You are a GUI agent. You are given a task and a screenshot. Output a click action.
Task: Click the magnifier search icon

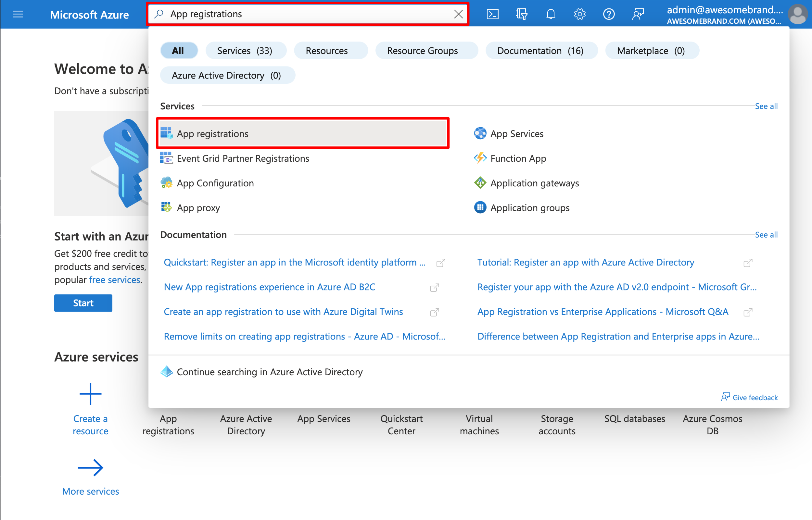point(159,14)
